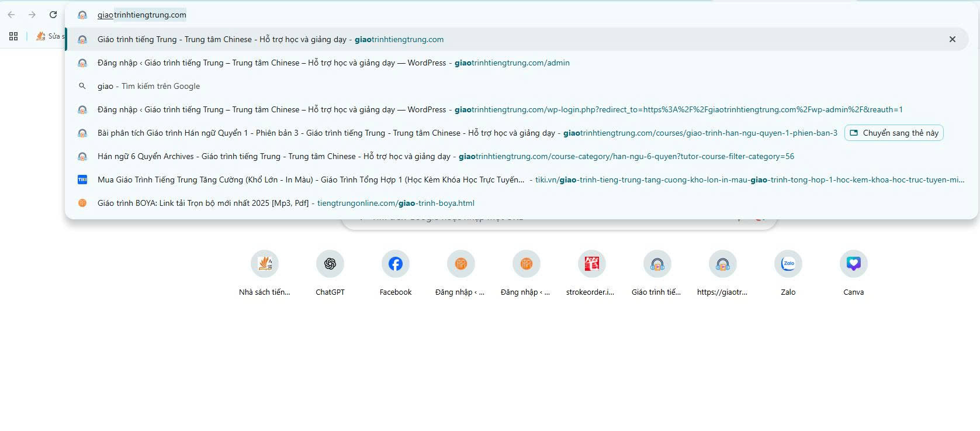Click the 'Chuyển sang thẻ này' button
The height and width of the screenshot is (431, 980).
point(894,133)
